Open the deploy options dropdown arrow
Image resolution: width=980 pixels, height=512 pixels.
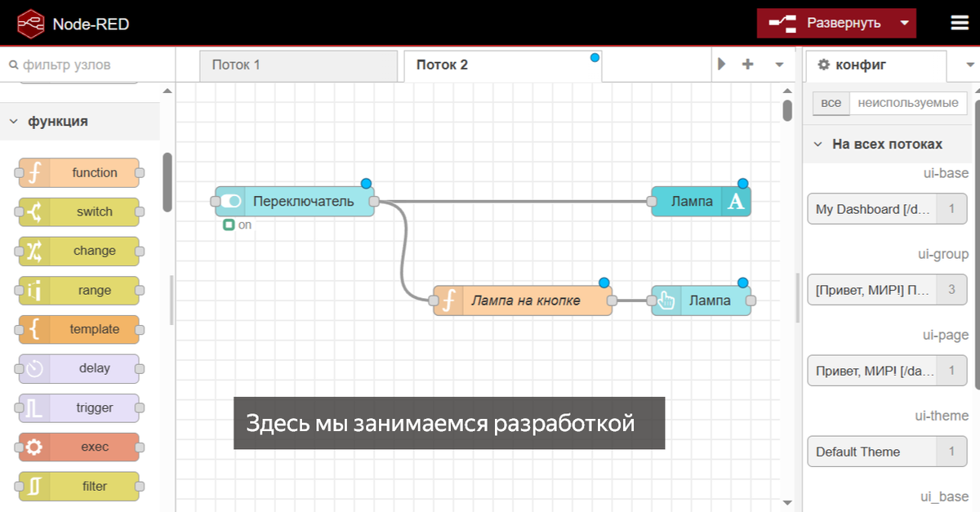pos(904,23)
